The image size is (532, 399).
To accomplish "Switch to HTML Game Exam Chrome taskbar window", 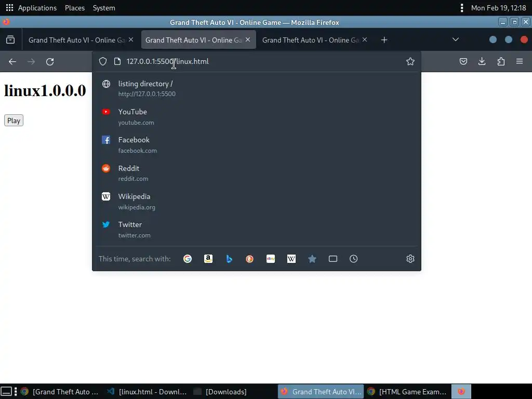I will click(x=407, y=392).
